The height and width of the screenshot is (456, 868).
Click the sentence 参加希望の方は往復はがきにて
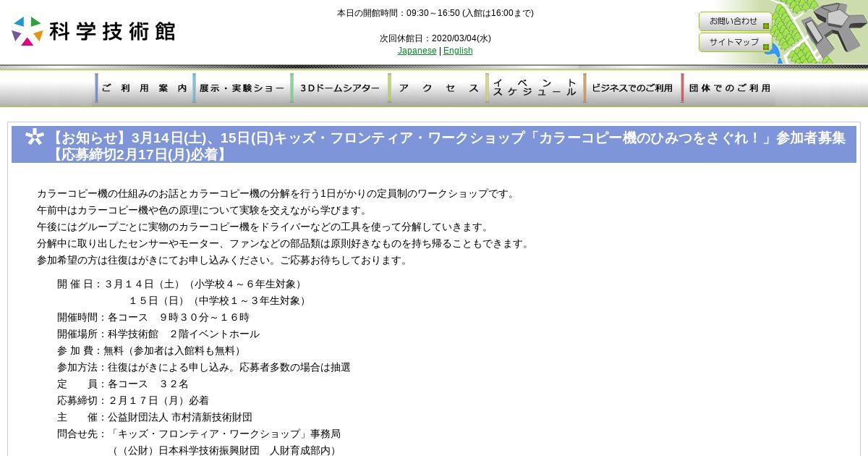click(224, 260)
